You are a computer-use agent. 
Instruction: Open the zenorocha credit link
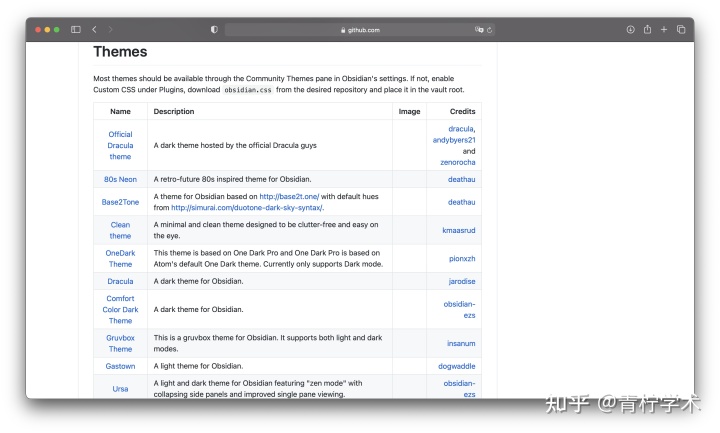click(x=457, y=162)
